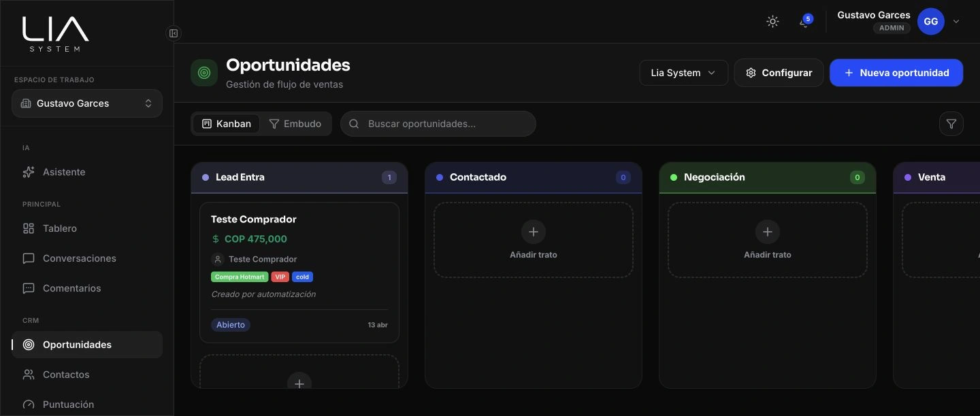Add a deal in Contactado column
Screen dimensions: 980x416
coord(534,240)
